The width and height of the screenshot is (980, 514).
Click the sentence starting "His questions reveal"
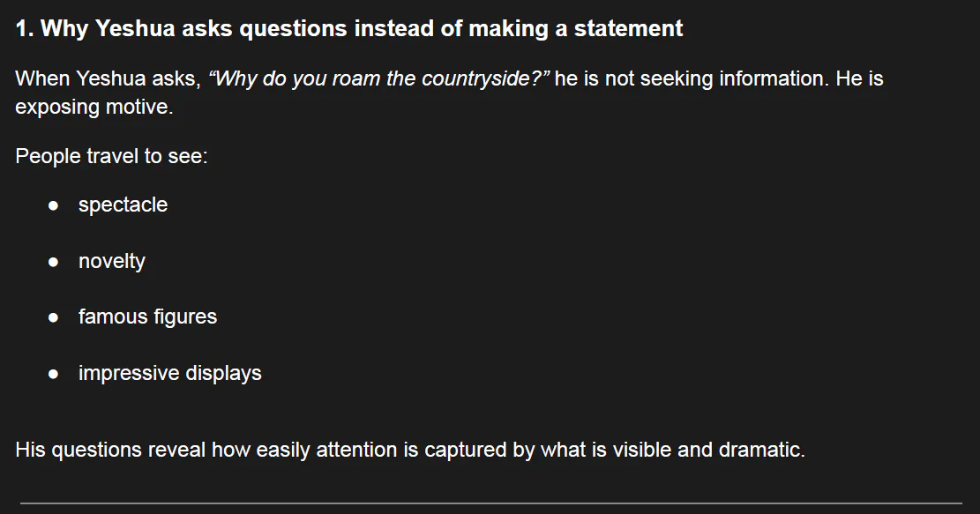click(x=409, y=450)
